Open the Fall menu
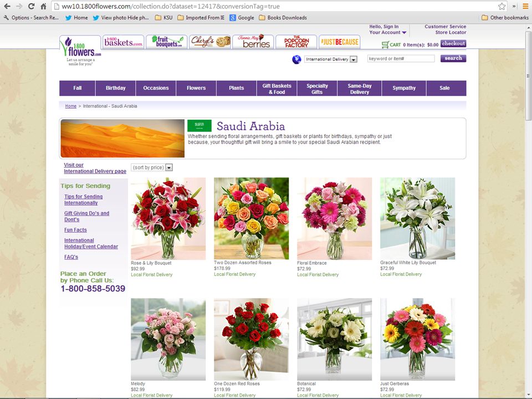 tap(78, 88)
